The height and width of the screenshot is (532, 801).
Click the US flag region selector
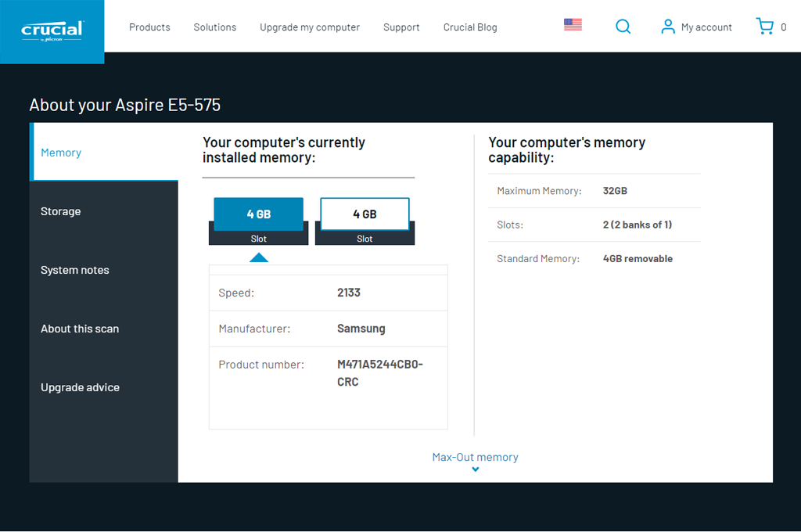(x=573, y=24)
